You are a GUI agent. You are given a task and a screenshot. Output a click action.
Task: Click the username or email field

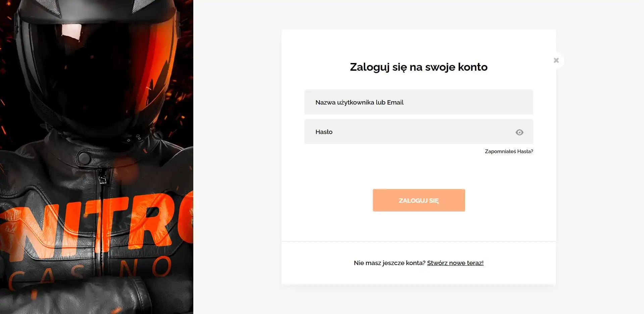coord(418,102)
